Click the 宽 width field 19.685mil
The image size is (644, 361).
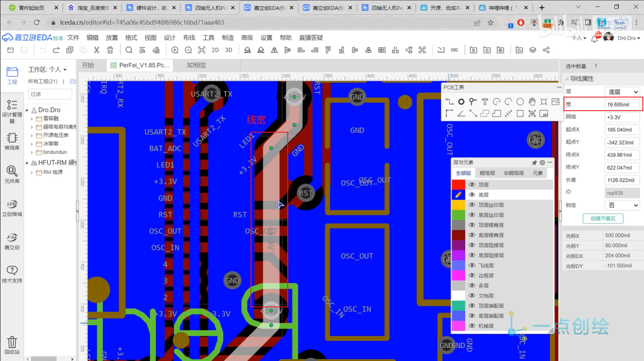tap(622, 104)
